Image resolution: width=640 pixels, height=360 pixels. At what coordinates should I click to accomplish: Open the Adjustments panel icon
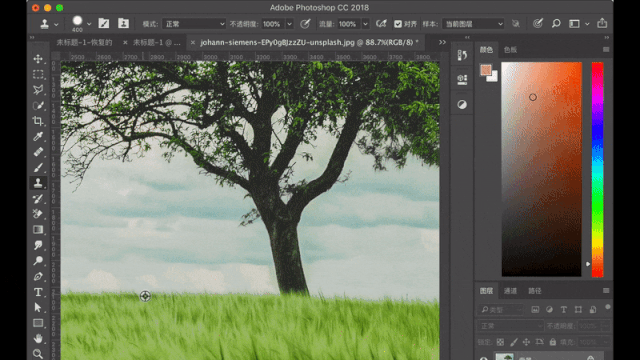tap(462, 104)
